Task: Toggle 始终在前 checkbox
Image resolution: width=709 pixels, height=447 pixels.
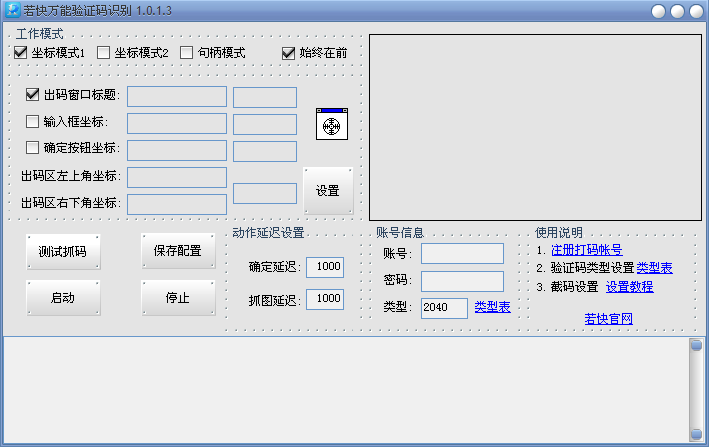Action: pos(288,53)
